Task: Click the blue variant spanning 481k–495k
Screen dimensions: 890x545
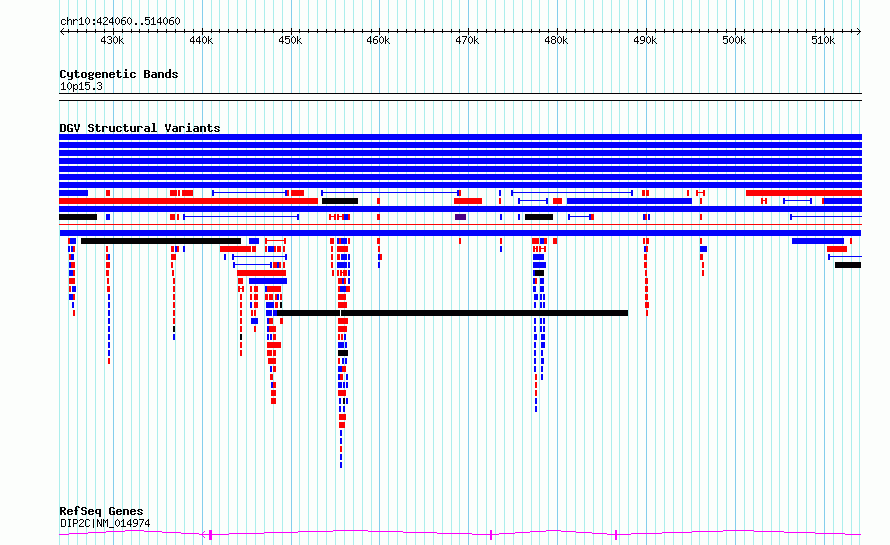Action: tap(629, 201)
